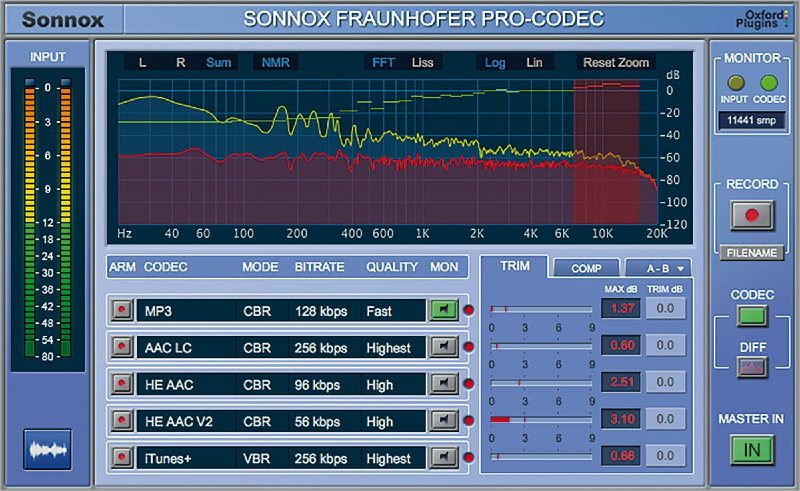
Task: Toggle the MASTER IN button
Action: click(x=752, y=450)
